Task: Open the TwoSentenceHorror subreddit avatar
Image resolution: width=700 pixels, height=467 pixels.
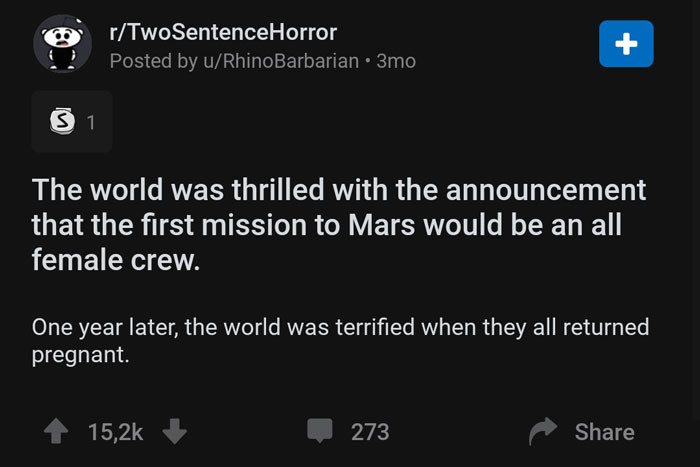Action: pyautogui.click(x=62, y=43)
